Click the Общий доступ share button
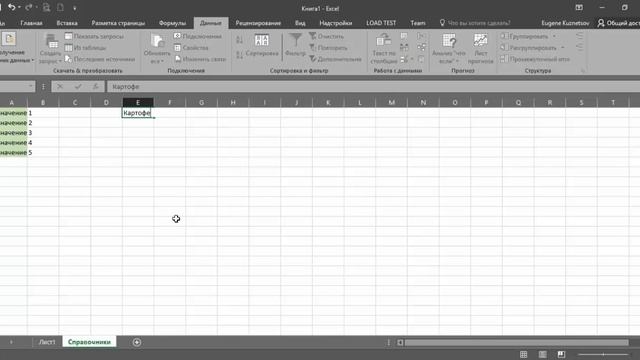This screenshot has height=360, width=640. point(618,23)
